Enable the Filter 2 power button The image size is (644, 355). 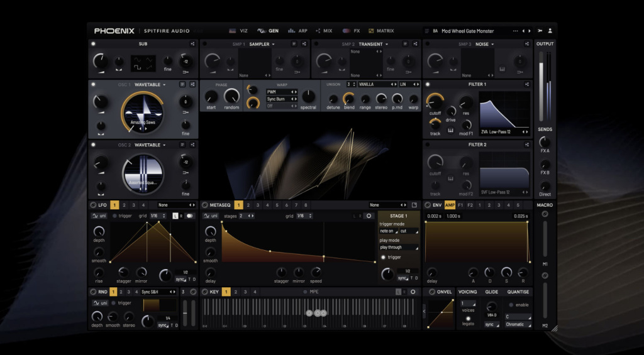tap(428, 145)
